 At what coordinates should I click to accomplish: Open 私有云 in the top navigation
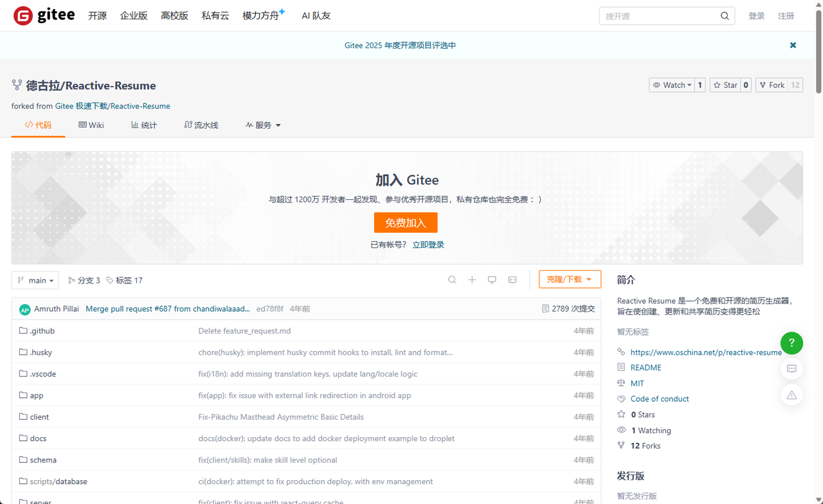click(215, 15)
